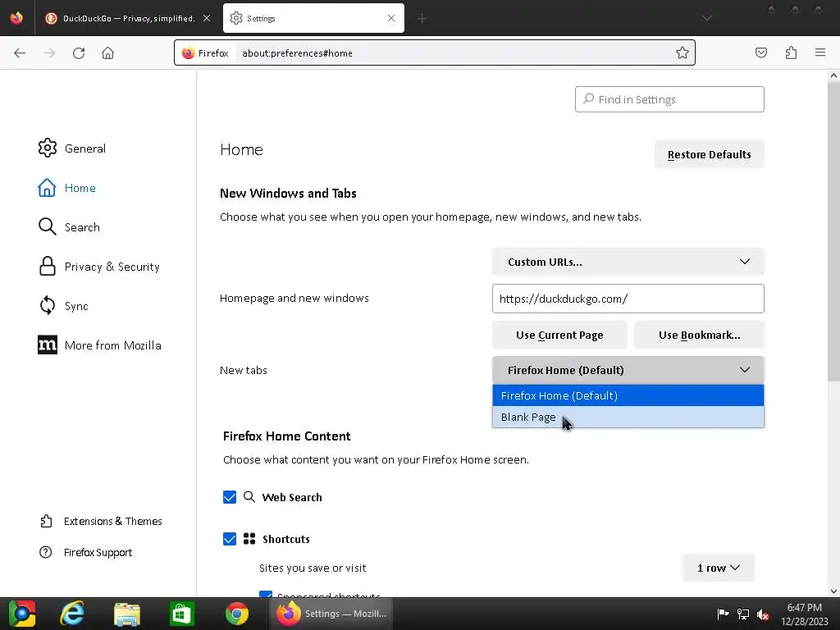
Task: Click the Restore Defaults button
Action: (710, 155)
